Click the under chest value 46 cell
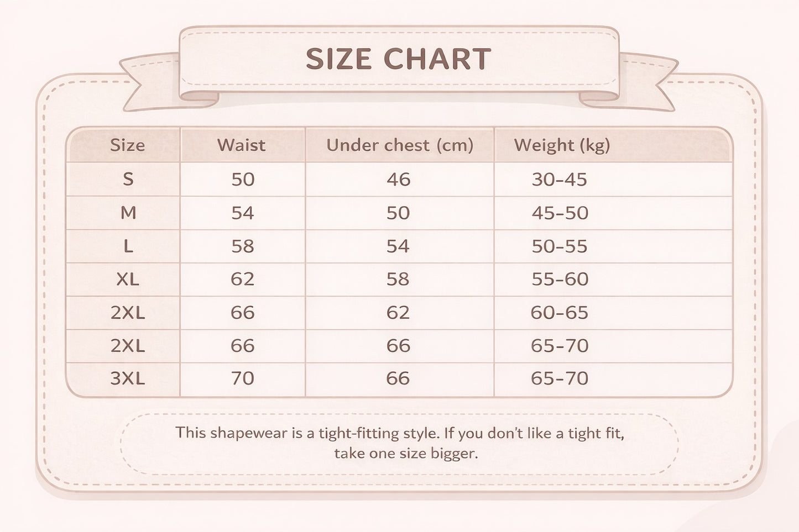 pos(398,180)
